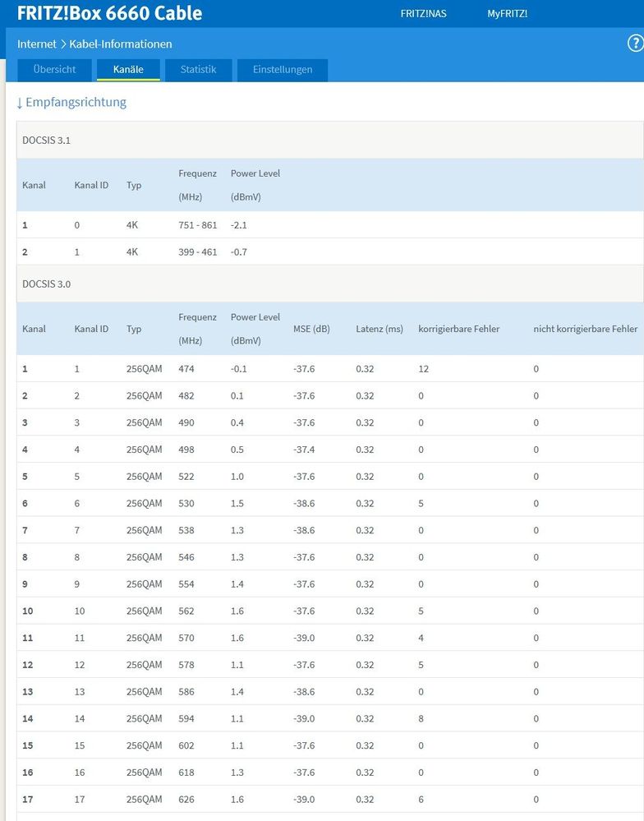
Task: Open the MyFRITZ! link
Action: (507, 14)
